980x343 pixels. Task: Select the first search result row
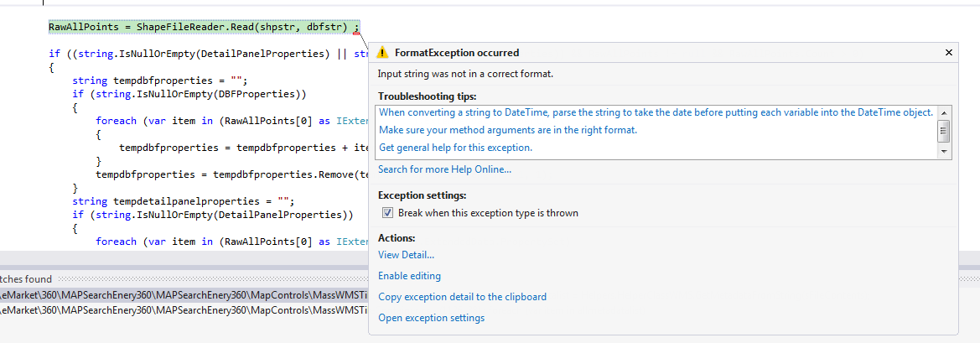tap(183, 294)
